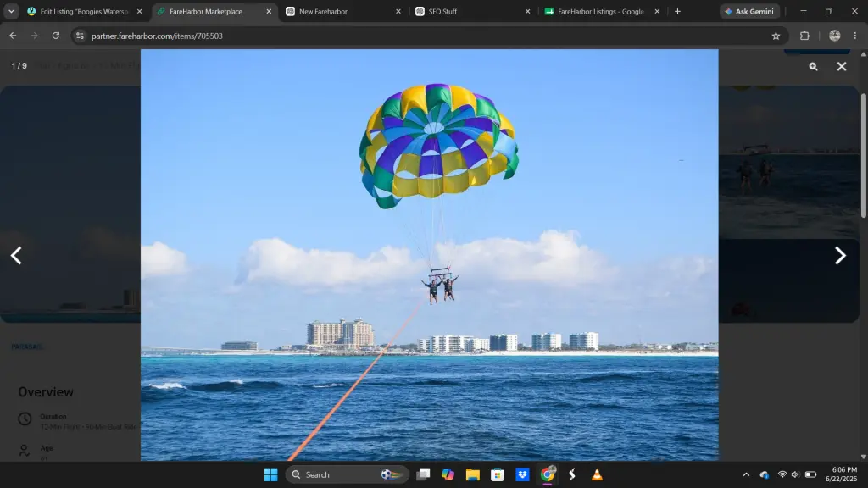868x488 pixels.
Task: Click the Ask Gemini button
Action: tap(749, 11)
